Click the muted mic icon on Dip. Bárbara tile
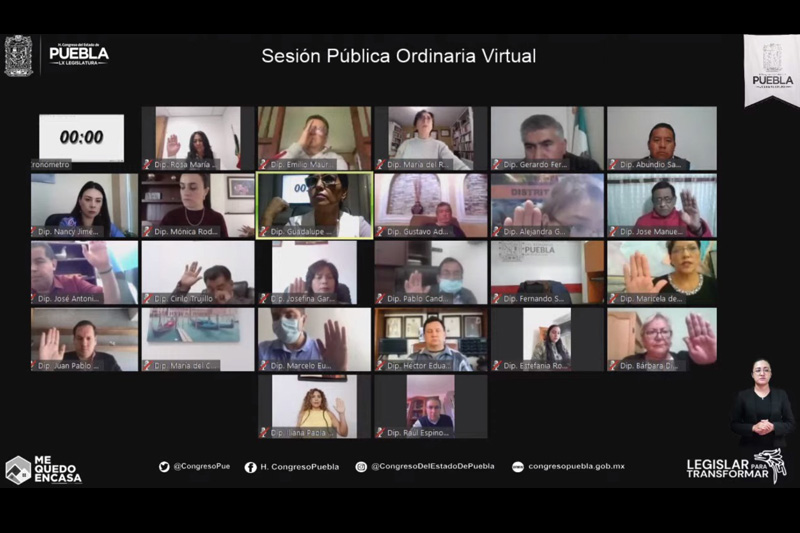This screenshot has height=533, width=800. coord(613,365)
